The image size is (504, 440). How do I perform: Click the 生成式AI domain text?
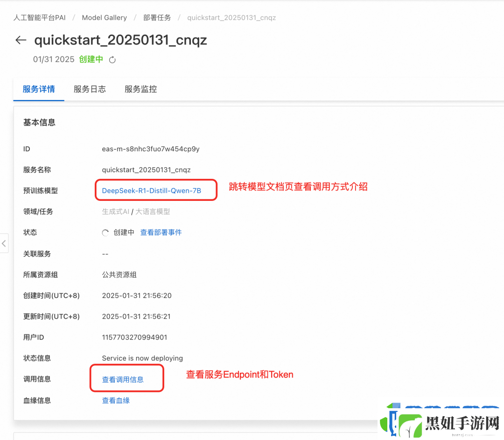[x=115, y=212]
